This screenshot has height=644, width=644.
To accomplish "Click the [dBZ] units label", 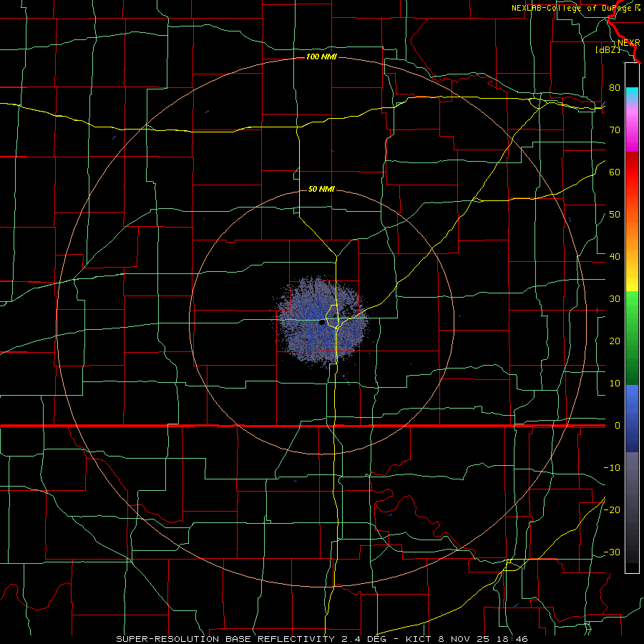I will pos(608,50).
